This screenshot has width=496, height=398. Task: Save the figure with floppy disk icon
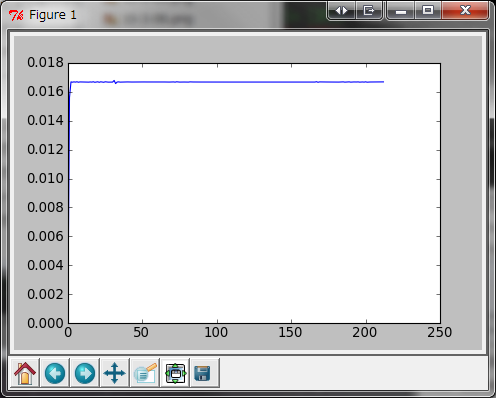pyautogui.click(x=205, y=373)
